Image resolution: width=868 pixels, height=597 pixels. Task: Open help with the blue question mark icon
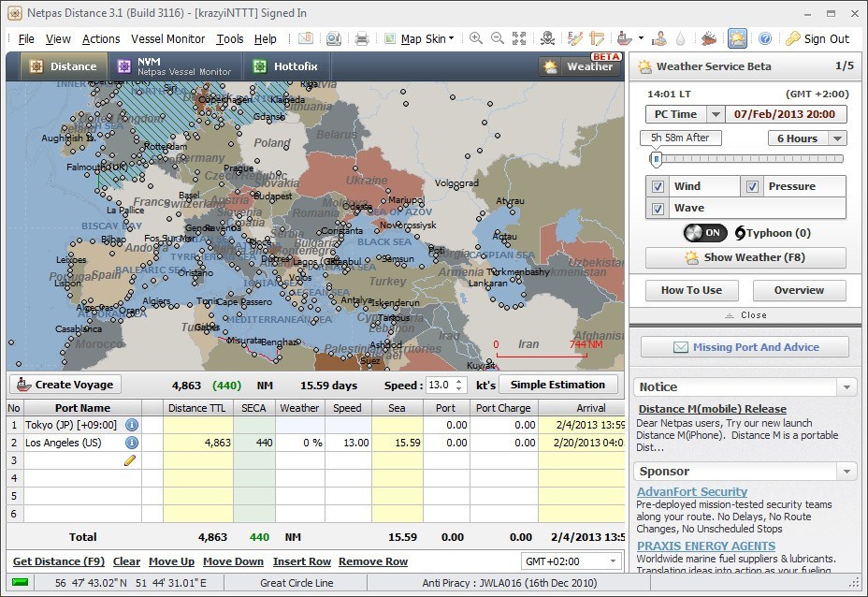coord(765,38)
